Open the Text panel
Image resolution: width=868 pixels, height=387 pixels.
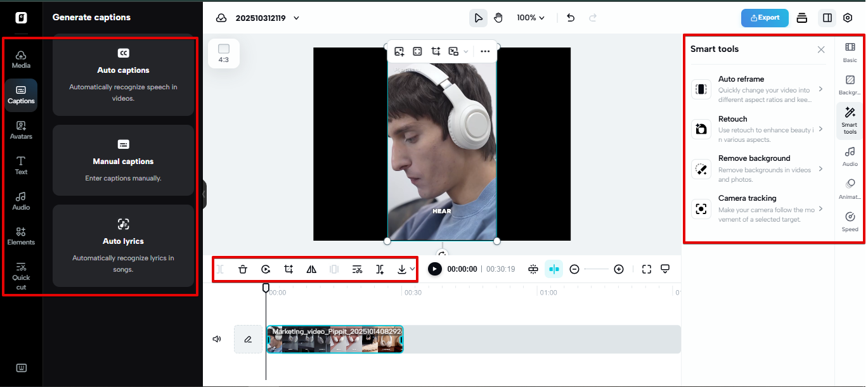[21, 165]
